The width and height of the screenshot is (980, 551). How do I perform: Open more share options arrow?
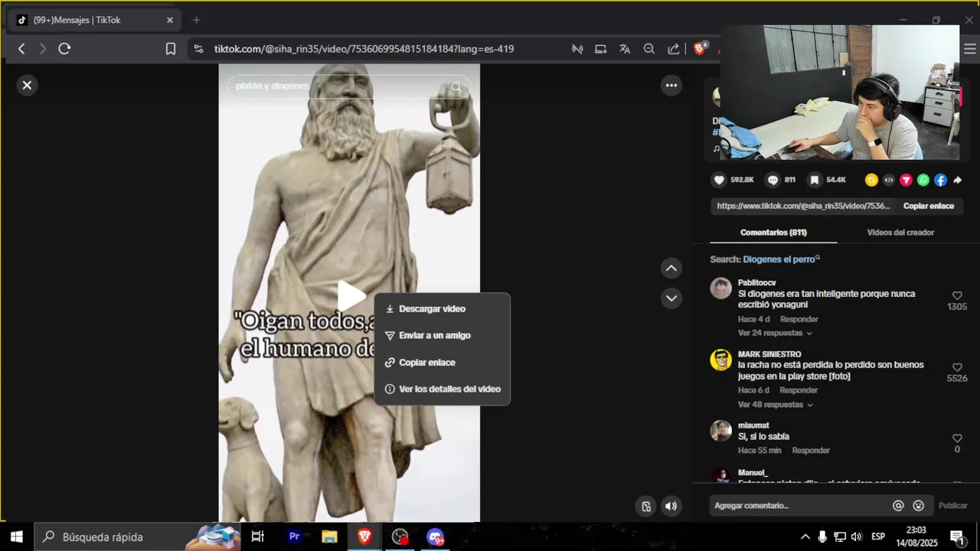coord(957,180)
